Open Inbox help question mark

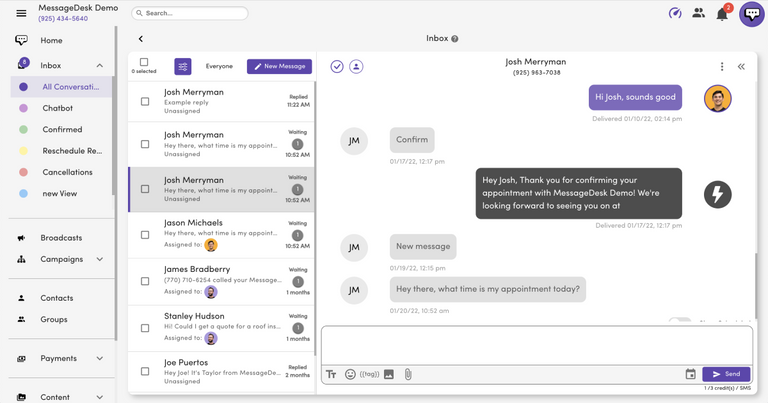[x=455, y=39]
